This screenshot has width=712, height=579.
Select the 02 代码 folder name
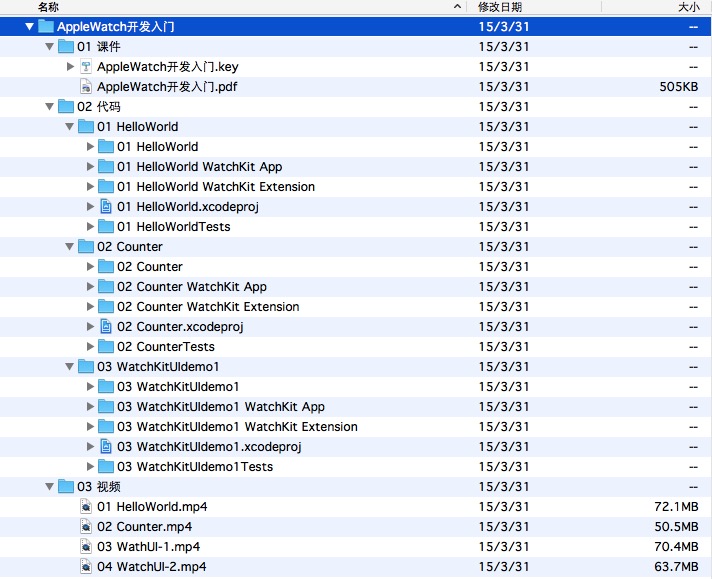(x=99, y=107)
